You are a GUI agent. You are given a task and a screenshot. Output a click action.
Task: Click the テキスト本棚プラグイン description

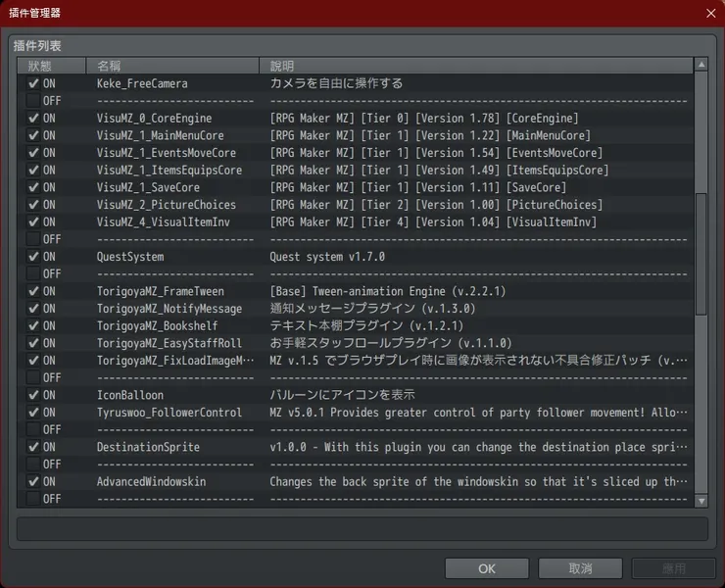coord(366,326)
